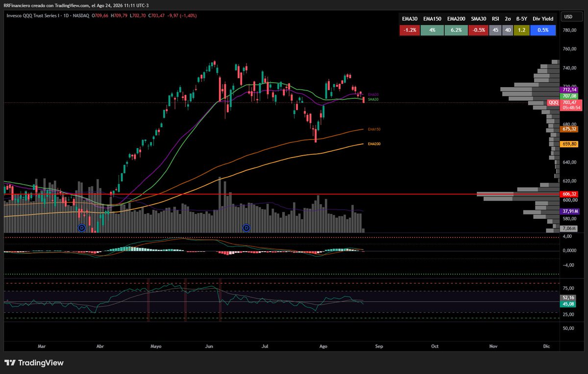Click the green 707,08 price label
The image size is (588, 374).
[x=569, y=96]
